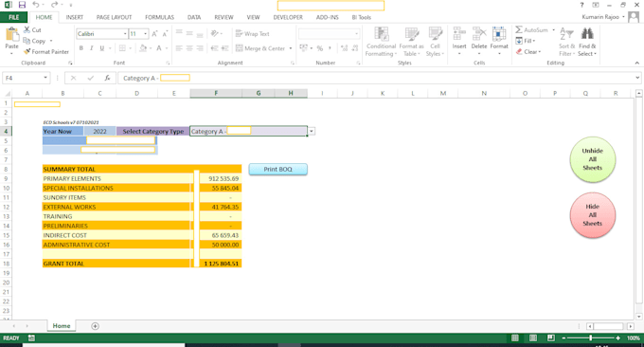
Task: Switch to DATA ribbon tab
Action: click(x=194, y=17)
